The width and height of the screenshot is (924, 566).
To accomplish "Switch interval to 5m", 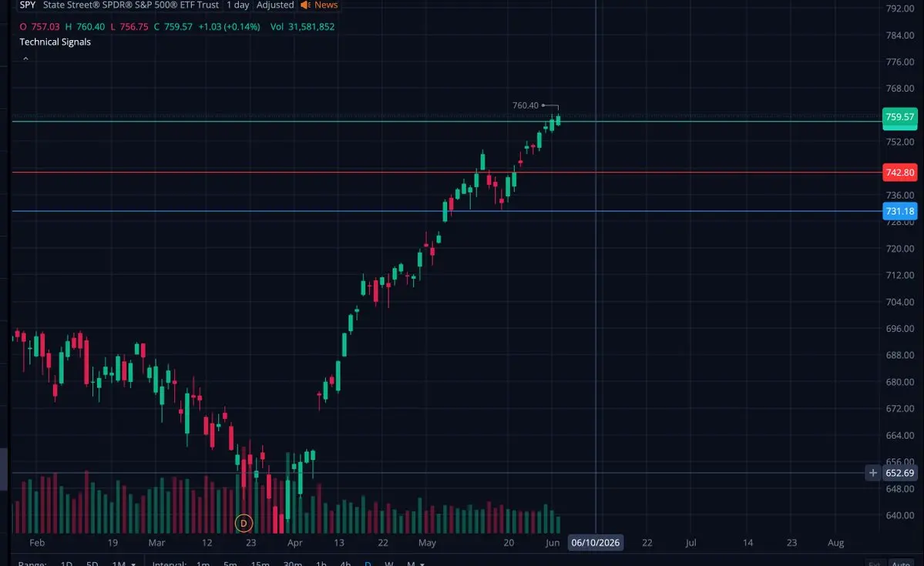I will [230, 563].
